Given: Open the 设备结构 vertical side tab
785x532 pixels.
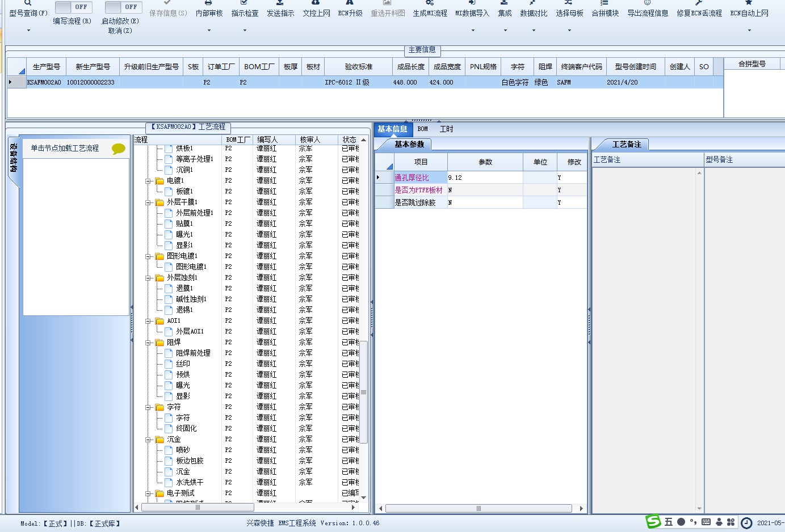Looking at the screenshot, I should pyautogui.click(x=14, y=162).
